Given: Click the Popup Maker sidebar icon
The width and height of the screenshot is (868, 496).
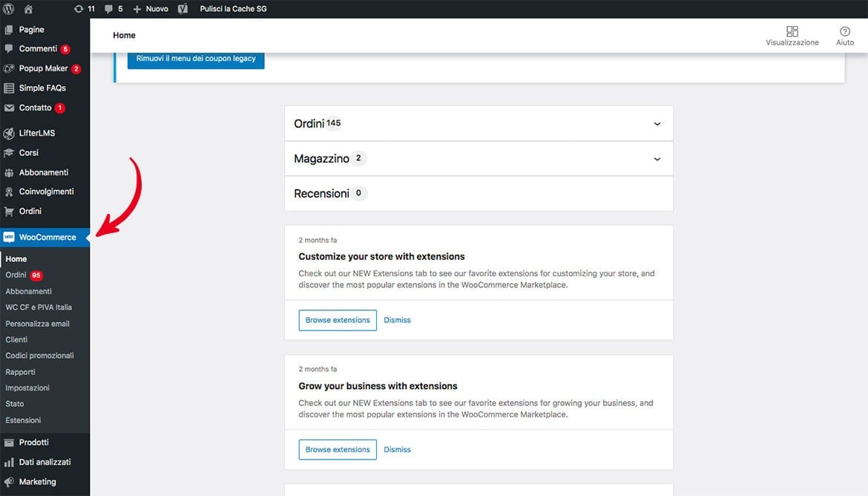Looking at the screenshot, I should (9, 69).
